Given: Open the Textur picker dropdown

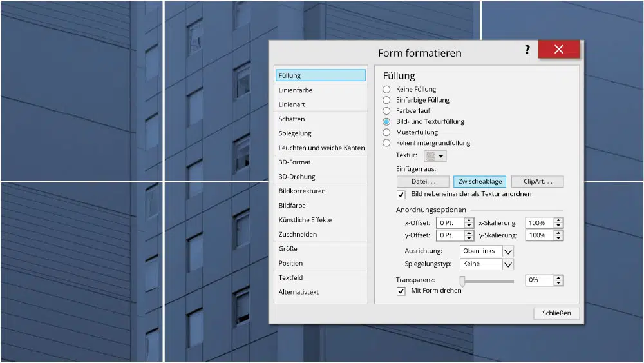Looking at the screenshot, I should [441, 156].
